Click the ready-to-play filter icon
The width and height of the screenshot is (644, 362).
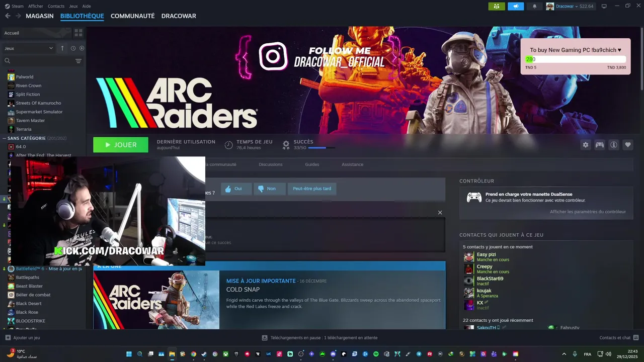click(82, 48)
